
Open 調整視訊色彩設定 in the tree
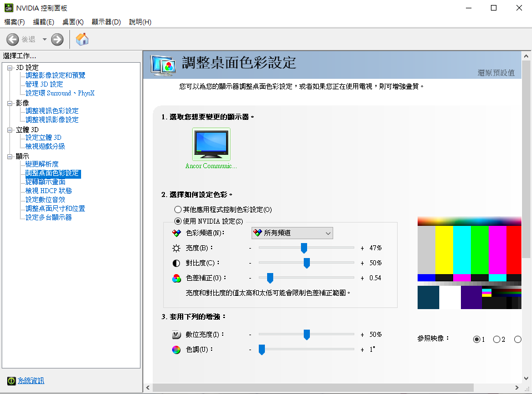pyautogui.click(x=52, y=111)
